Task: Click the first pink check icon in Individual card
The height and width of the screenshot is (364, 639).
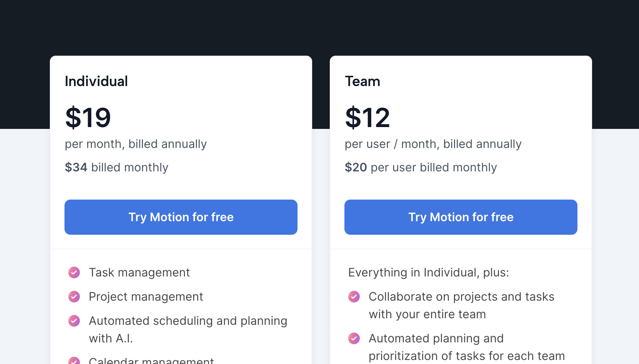Action: (x=74, y=272)
